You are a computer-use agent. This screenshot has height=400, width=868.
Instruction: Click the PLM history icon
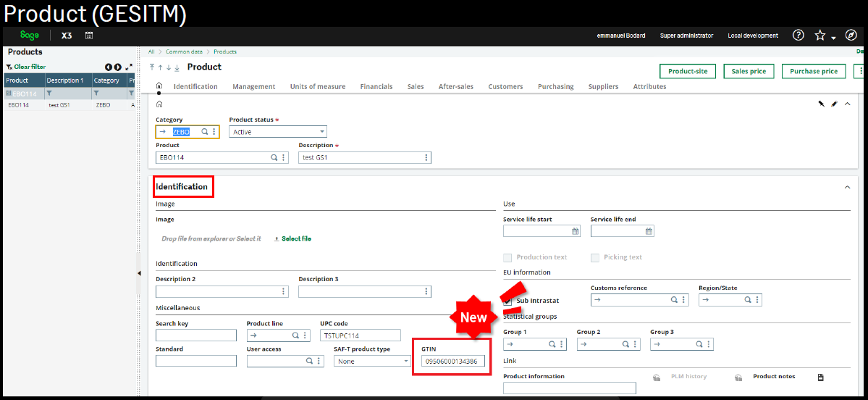657,378
